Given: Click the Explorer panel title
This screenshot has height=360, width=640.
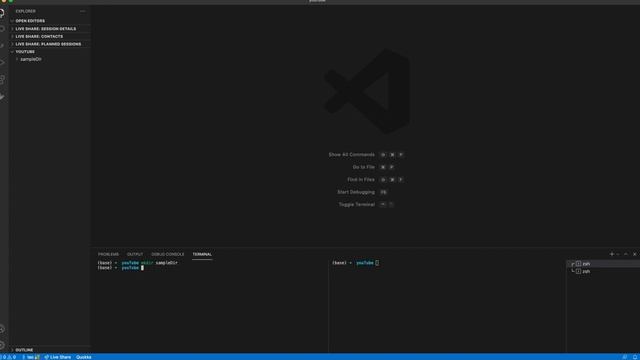Looking at the screenshot, I should (25, 11).
